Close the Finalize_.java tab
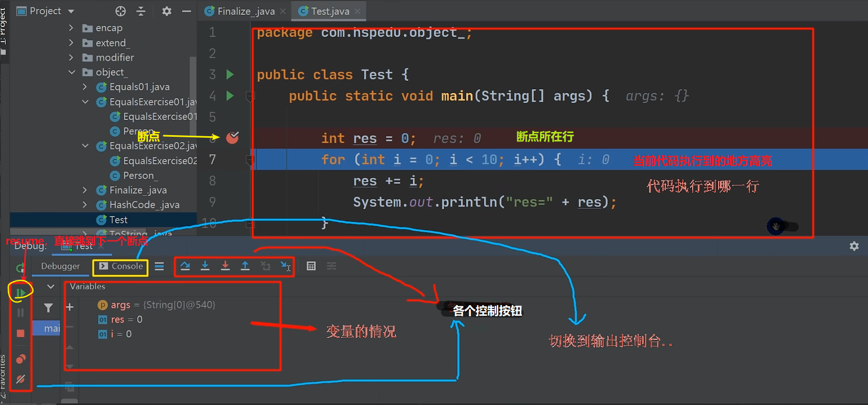This screenshot has height=405, width=868. (x=283, y=11)
